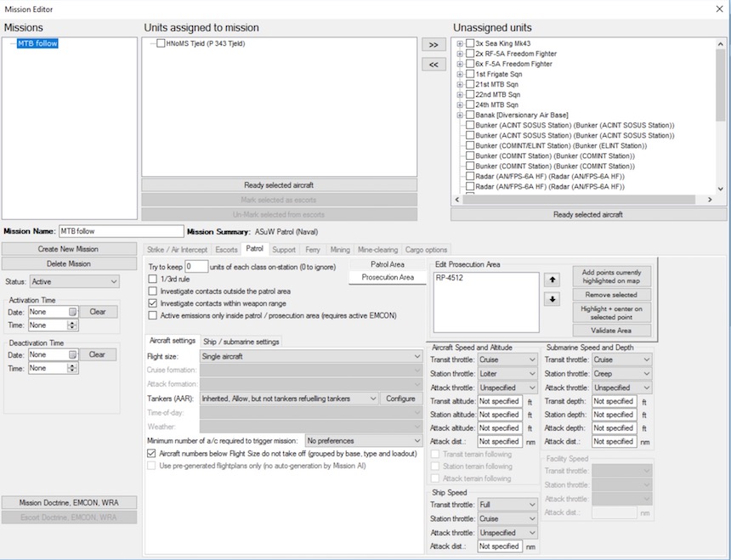
Task: Expand the 24th MTB Sqn node
Action: [460, 105]
